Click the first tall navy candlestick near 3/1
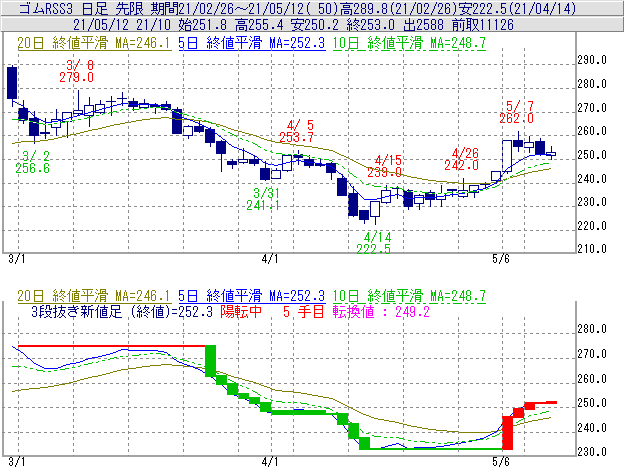624x473 pixels. coord(12,83)
